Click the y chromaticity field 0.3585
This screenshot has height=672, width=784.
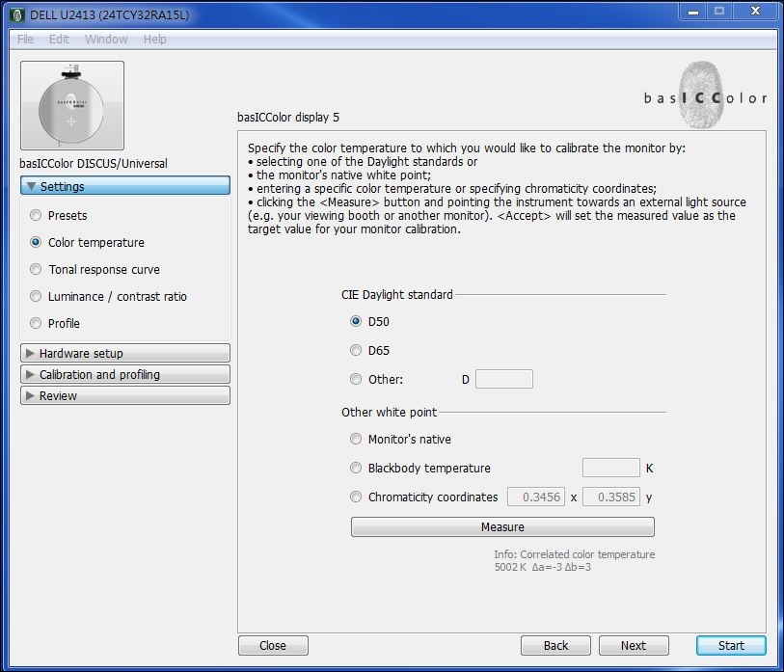click(x=611, y=497)
